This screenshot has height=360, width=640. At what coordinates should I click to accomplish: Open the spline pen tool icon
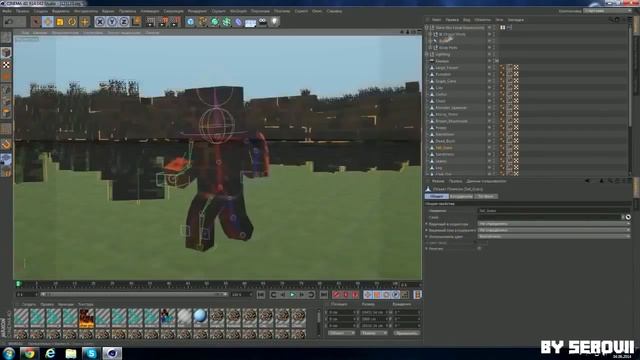click(202, 22)
